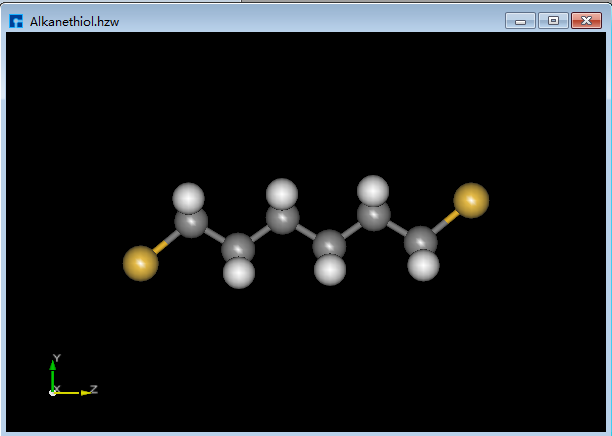Minimize the Alkanethiol.hzw window
Viewport: 612px width, 436px height.
[x=519, y=20]
